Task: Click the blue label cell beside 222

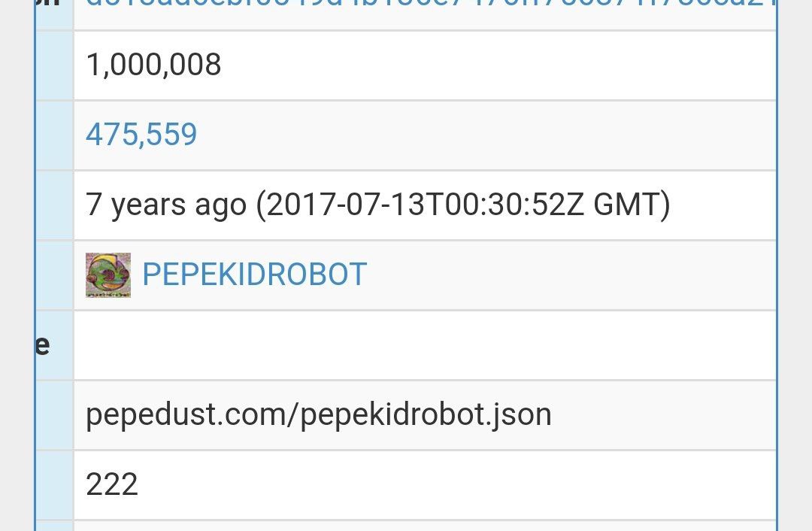Action: click(55, 485)
